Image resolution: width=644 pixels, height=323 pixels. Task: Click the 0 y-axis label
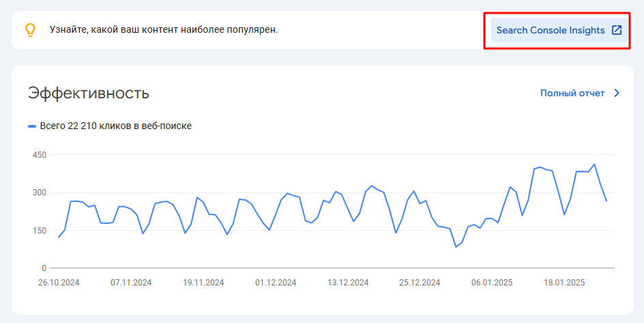(42, 268)
